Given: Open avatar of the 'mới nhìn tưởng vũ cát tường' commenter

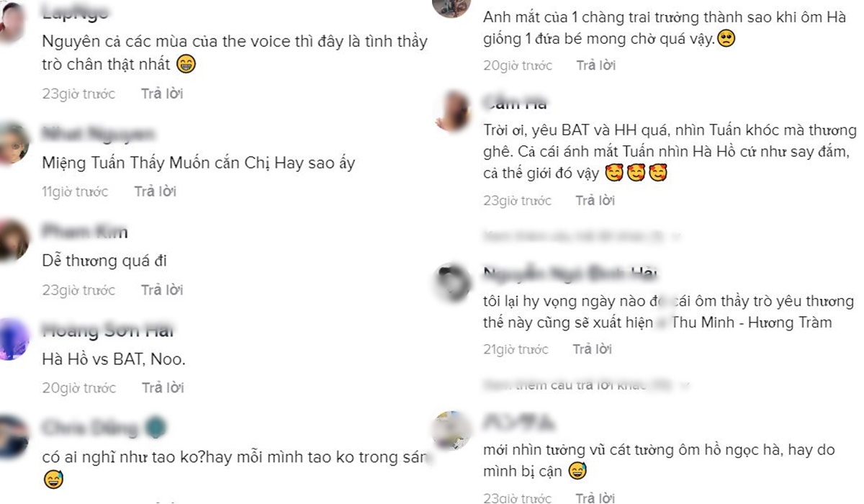Looking at the screenshot, I should click(454, 430).
